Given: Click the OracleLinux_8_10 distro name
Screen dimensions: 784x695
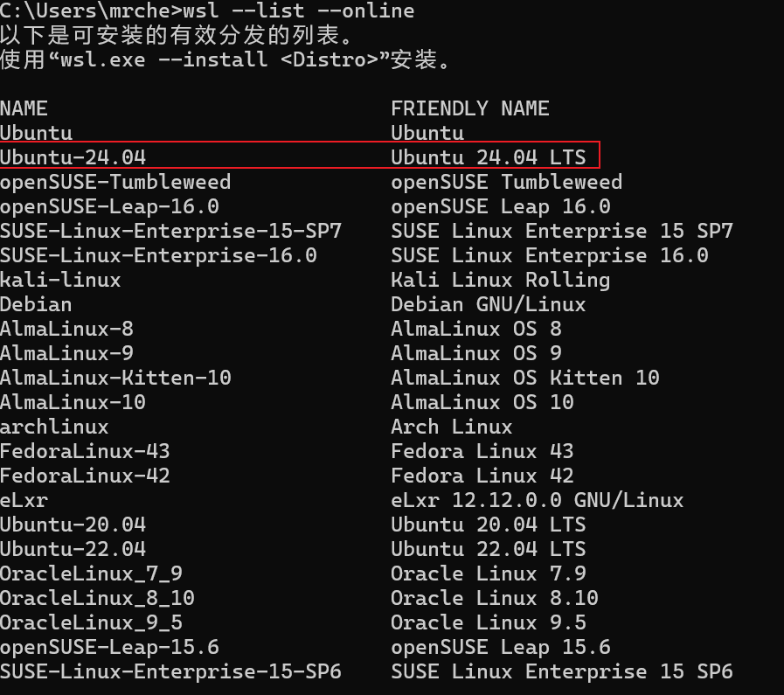Looking at the screenshot, I should (97, 598).
